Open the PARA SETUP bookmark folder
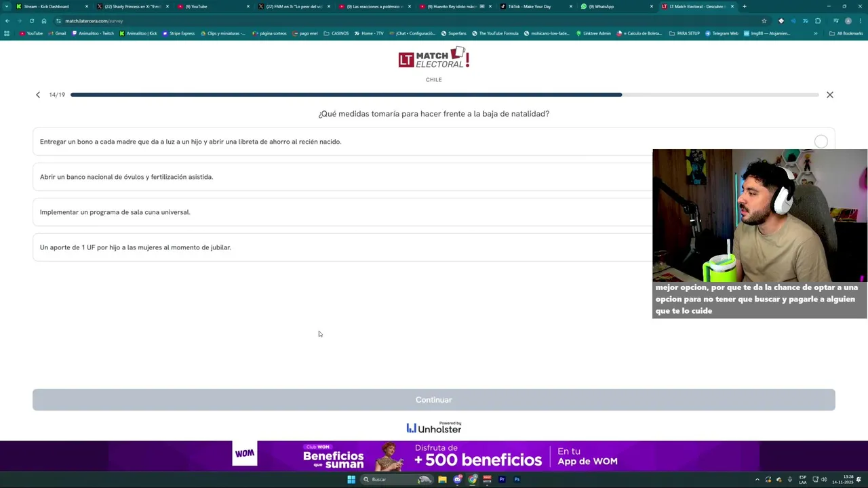The width and height of the screenshot is (868, 488). click(x=684, y=33)
